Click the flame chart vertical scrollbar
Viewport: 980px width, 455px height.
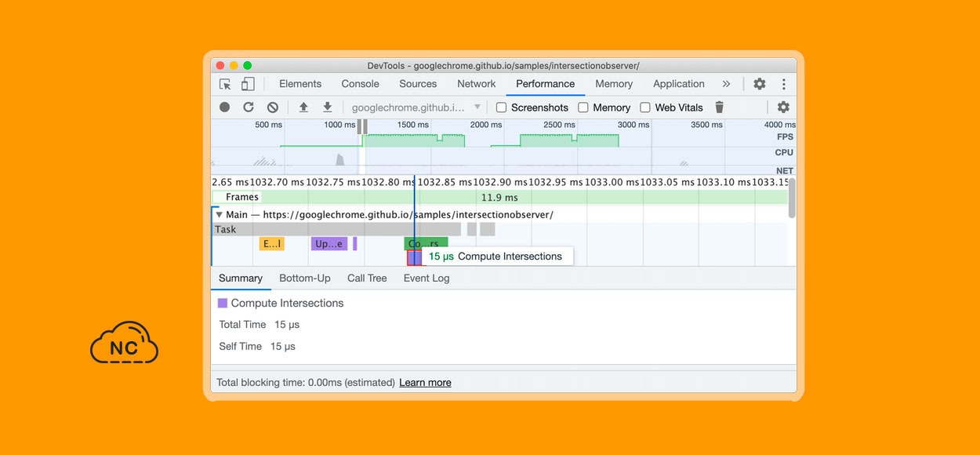[x=792, y=198]
